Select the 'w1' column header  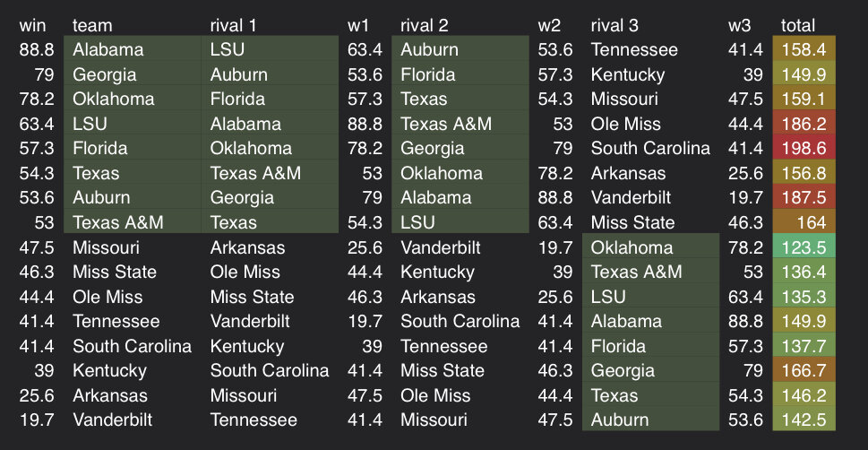(358, 25)
